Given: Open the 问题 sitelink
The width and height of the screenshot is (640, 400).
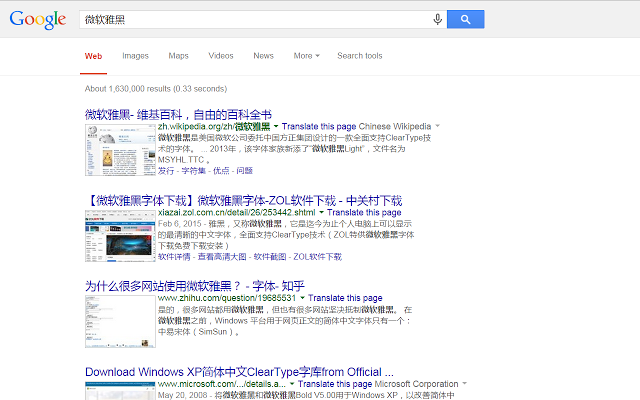Looking at the screenshot, I should pyautogui.click(x=244, y=171).
